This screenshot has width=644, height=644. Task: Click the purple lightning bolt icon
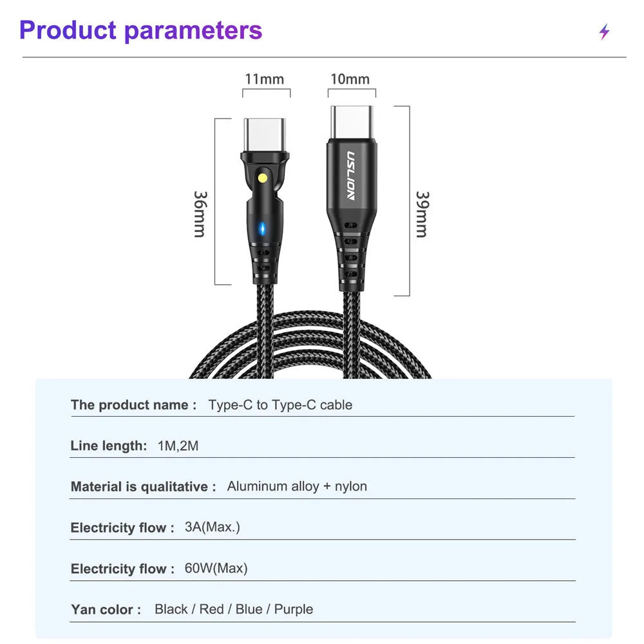[604, 32]
